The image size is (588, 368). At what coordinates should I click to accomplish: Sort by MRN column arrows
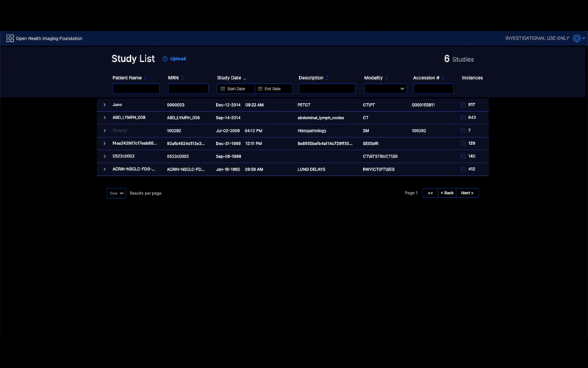point(182,78)
